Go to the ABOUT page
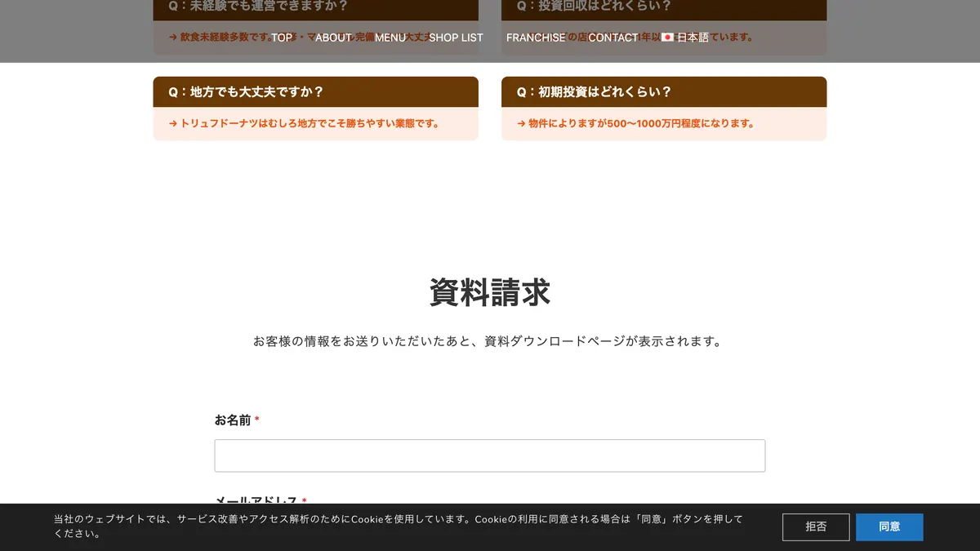Image resolution: width=980 pixels, height=551 pixels. coord(333,38)
